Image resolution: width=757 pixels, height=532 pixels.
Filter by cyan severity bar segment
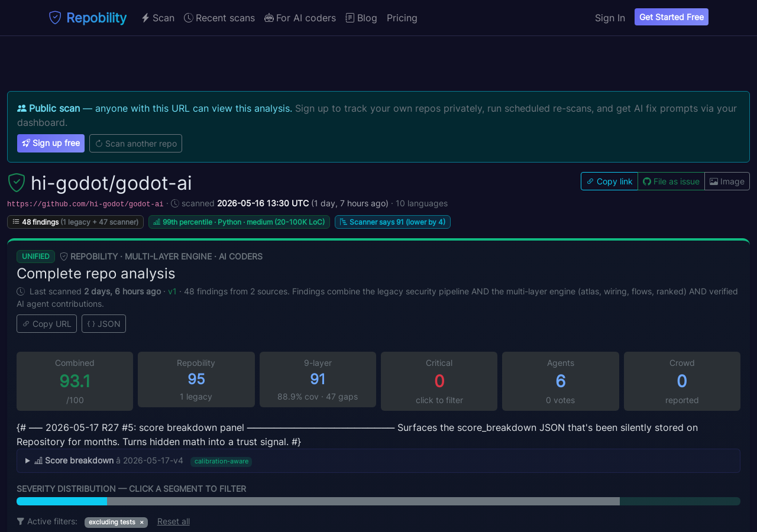[x=62, y=501]
